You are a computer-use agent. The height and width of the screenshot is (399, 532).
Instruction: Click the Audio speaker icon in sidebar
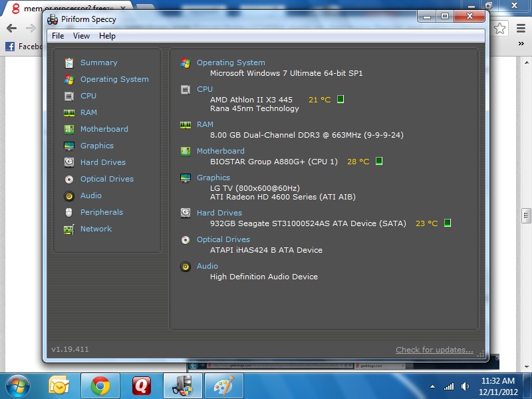(x=69, y=196)
